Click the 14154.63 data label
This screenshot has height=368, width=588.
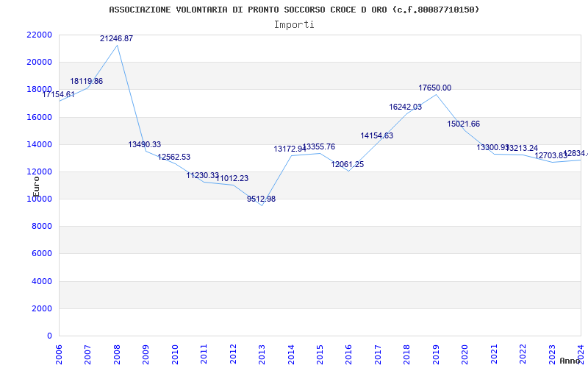(x=377, y=136)
